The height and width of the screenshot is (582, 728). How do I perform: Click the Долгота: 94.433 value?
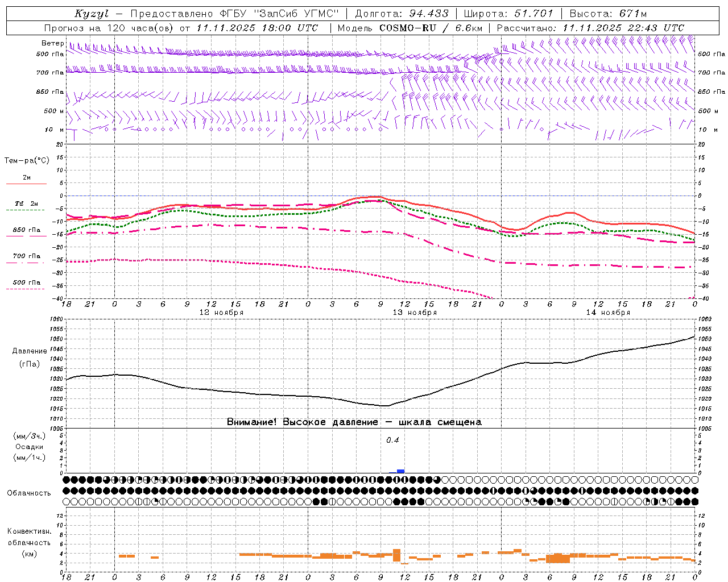pyautogui.click(x=402, y=14)
